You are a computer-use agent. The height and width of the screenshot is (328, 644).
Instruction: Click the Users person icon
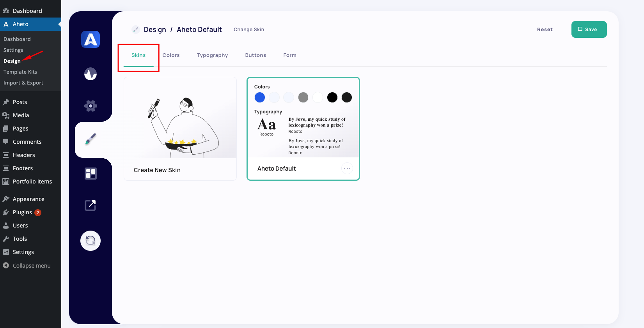click(6, 226)
